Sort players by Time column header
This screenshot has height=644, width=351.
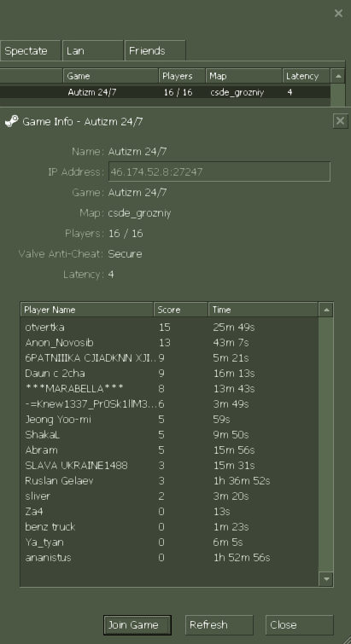coord(263,310)
